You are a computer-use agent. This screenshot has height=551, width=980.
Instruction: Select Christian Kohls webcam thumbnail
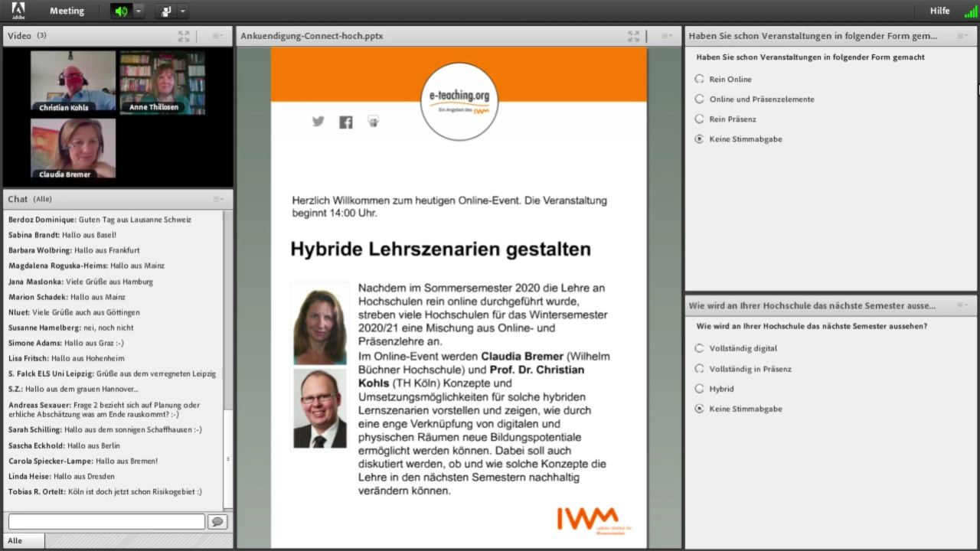coord(73,82)
